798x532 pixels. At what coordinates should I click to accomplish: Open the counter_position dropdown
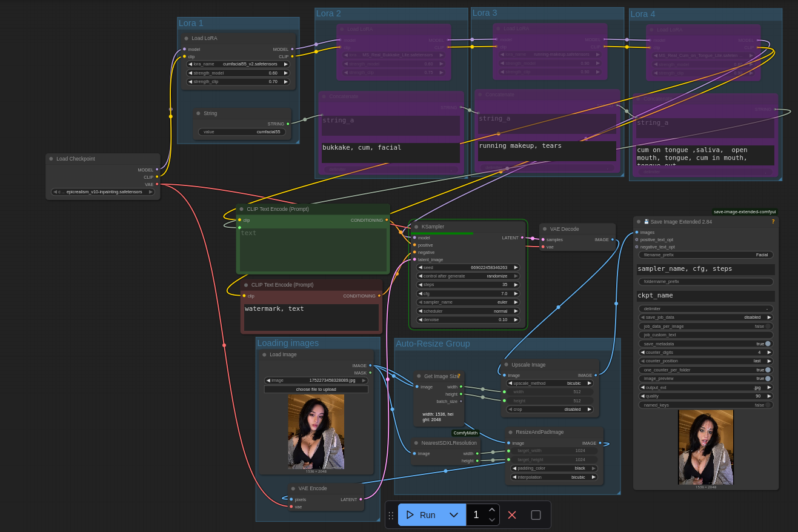706,361
